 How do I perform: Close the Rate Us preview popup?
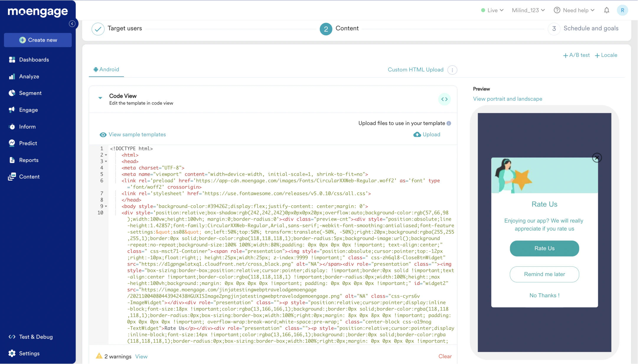click(597, 158)
